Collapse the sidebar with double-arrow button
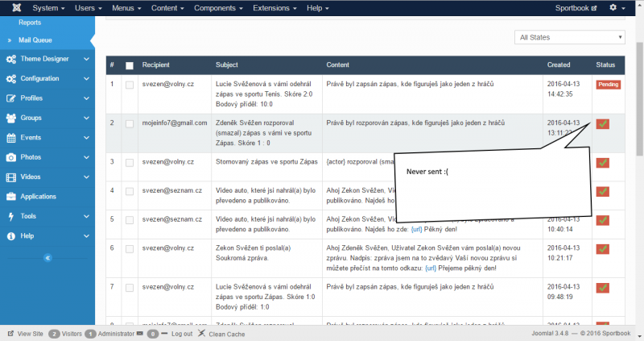The width and height of the screenshot is (644, 341). click(x=47, y=258)
